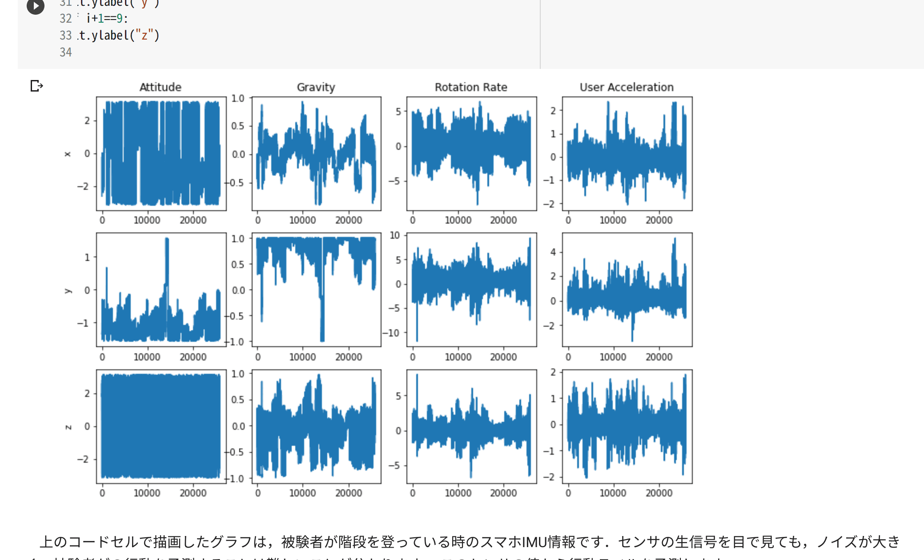Place cursor on code line 33
The width and height of the screenshot is (924, 560).
pyautogui.click(x=133, y=36)
